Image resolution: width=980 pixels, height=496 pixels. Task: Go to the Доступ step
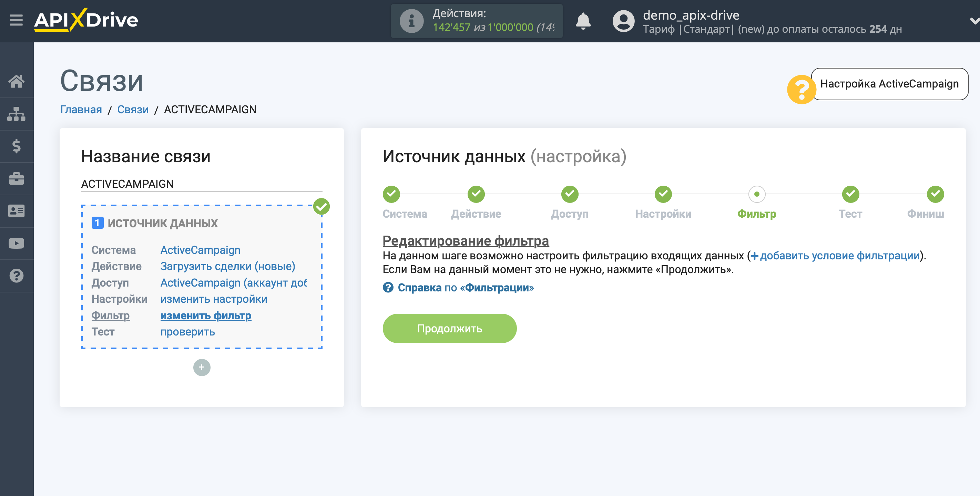(570, 214)
